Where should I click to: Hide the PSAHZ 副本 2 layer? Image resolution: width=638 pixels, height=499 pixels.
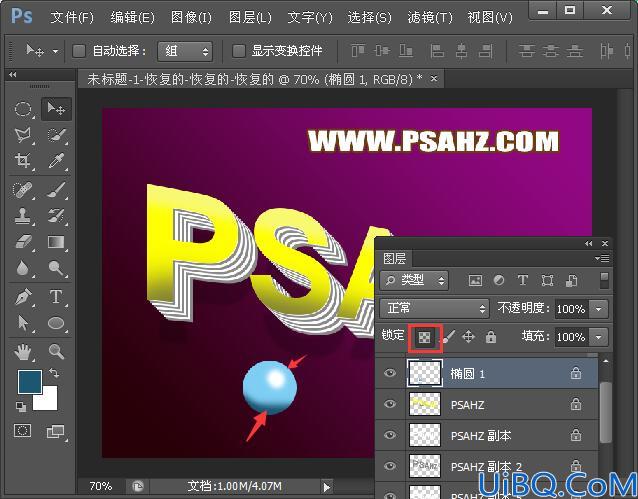[x=390, y=466]
